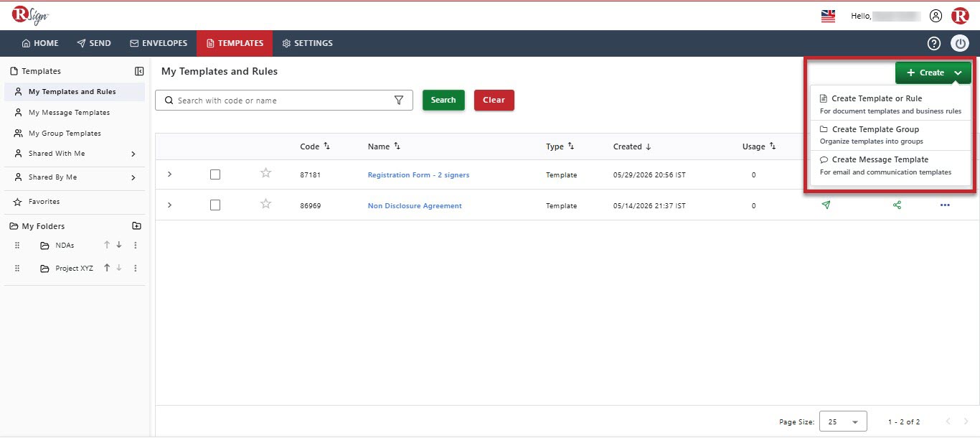Open the Page Size dropdown
The width and height of the screenshot is (980, 438).
(x=843, y=421)
